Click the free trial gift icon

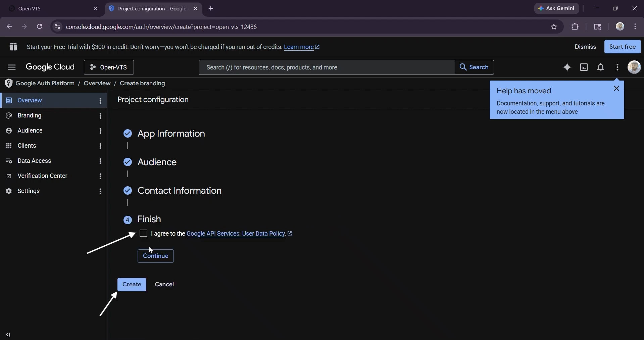tap(13, 47)
